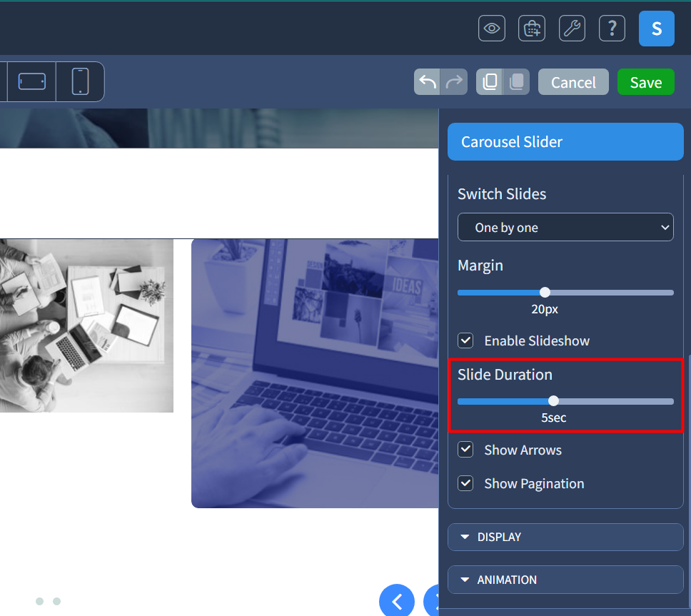The image size is (691, 616).
Task: Open the Switch Slides dropdown
Action: [x=565, y=227]
